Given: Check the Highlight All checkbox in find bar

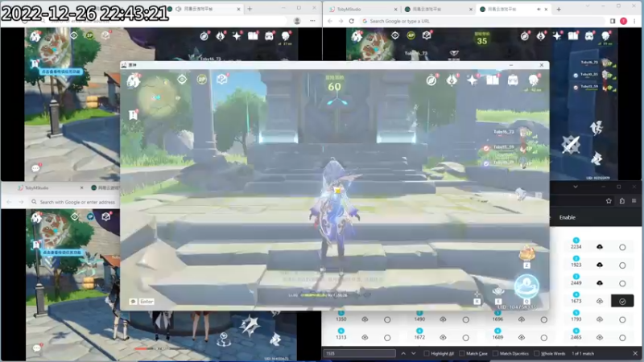Looking at the screenshot, I should pos(427,353).
